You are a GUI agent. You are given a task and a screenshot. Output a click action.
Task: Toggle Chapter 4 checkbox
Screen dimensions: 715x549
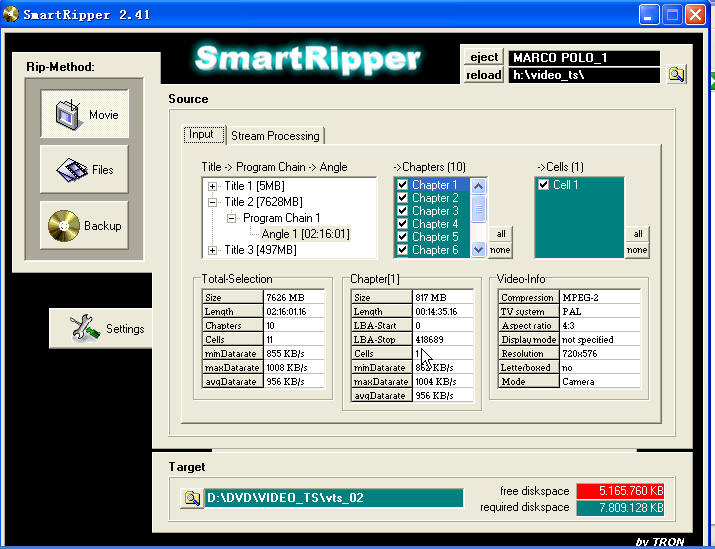pos(402,223)
